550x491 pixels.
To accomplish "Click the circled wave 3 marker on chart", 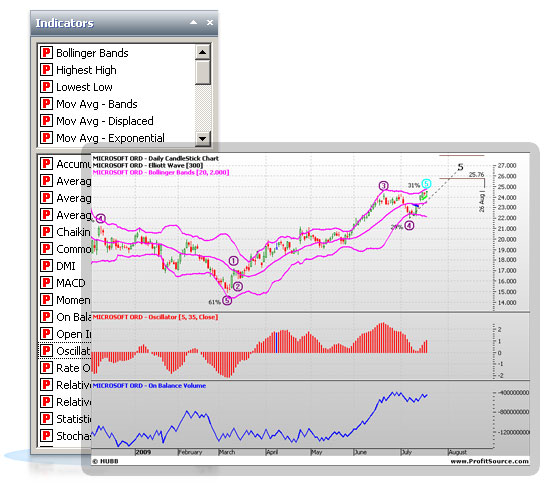I will (383, 186).
